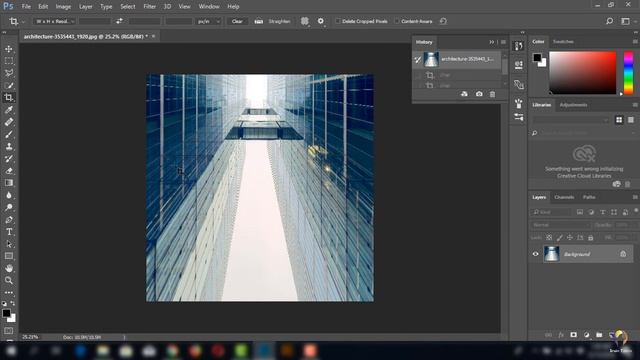Select the Rectangle shape tool
The width and height of the screenshot is (640, 360).
coord(9,256)
